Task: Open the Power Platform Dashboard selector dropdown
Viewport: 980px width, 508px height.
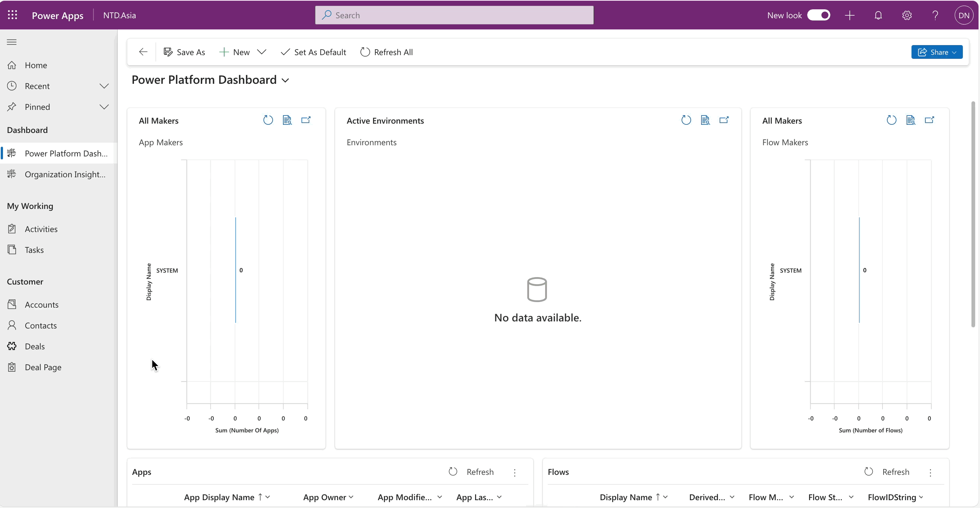Action: click(285, 80)
